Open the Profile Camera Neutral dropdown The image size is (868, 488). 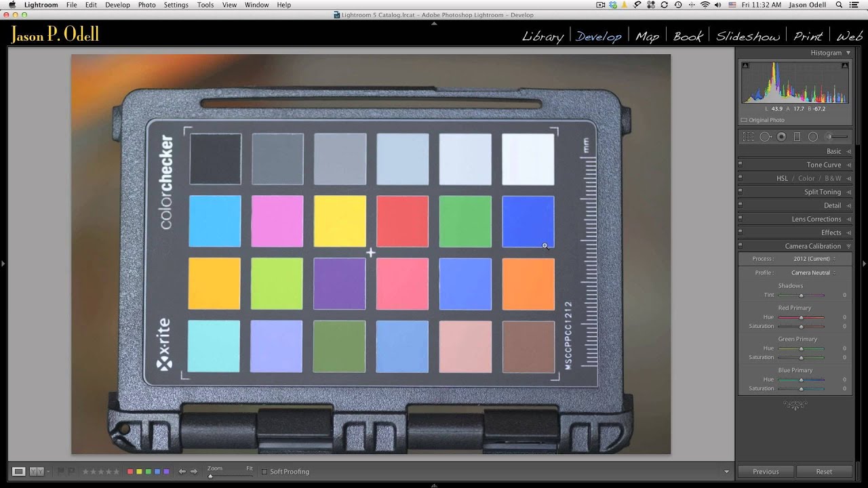coord(813,272)
